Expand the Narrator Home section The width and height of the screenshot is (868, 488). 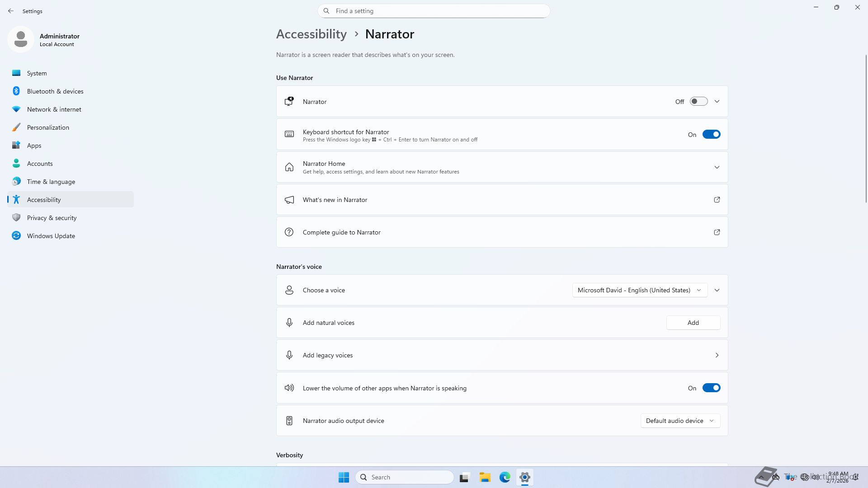click(717, 167)
